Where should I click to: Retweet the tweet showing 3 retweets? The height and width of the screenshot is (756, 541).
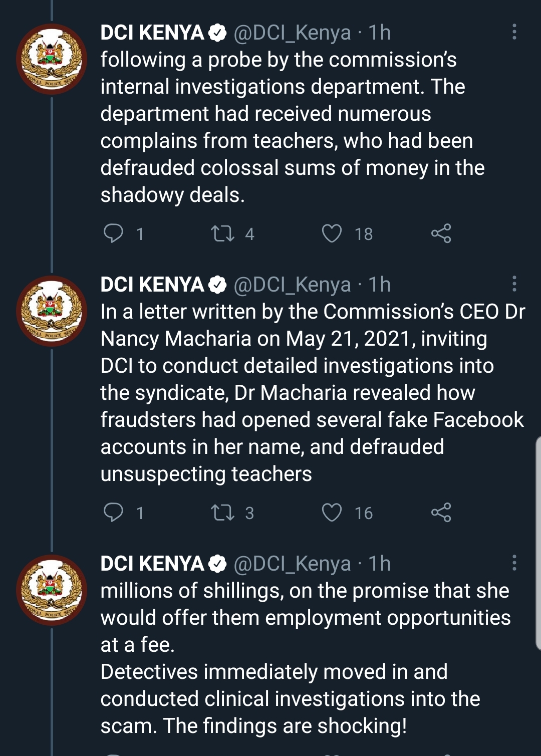point(222,513)
